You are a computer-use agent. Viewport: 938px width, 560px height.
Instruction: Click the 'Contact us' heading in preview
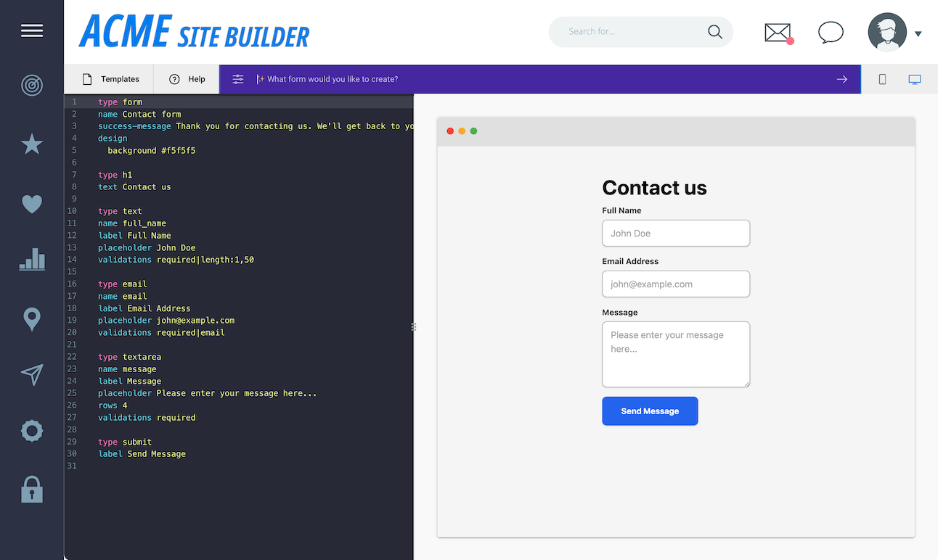(x=654, y=188)
